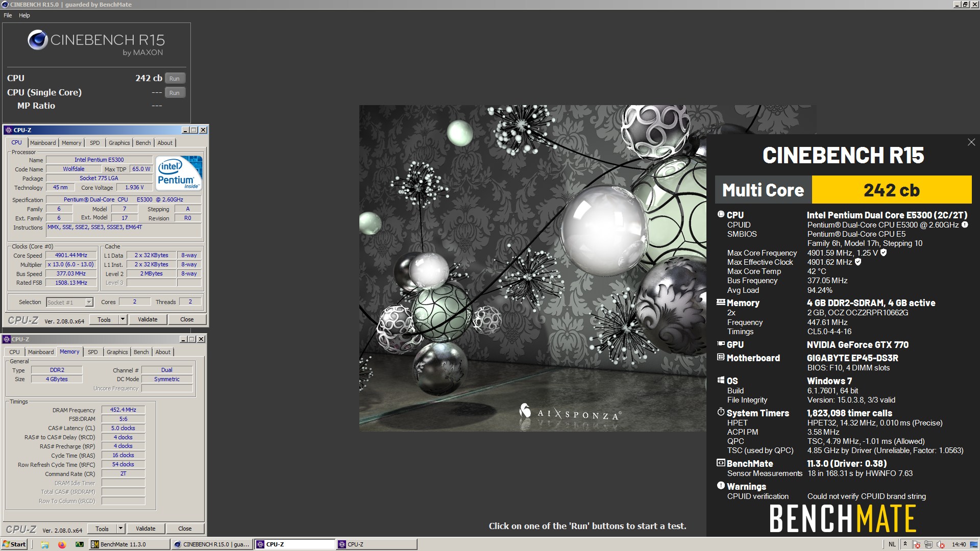Open About tab in lower CPU-Z window

coord(163,352)
